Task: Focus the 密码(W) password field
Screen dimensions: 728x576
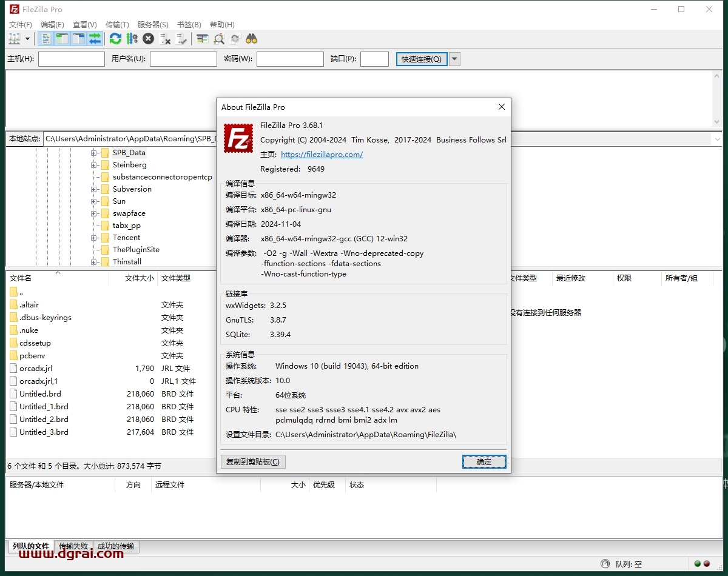Action: (x=290, y=59)
